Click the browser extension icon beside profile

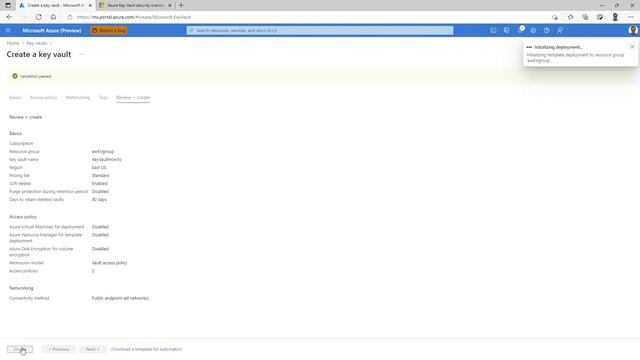click(600, 17)
